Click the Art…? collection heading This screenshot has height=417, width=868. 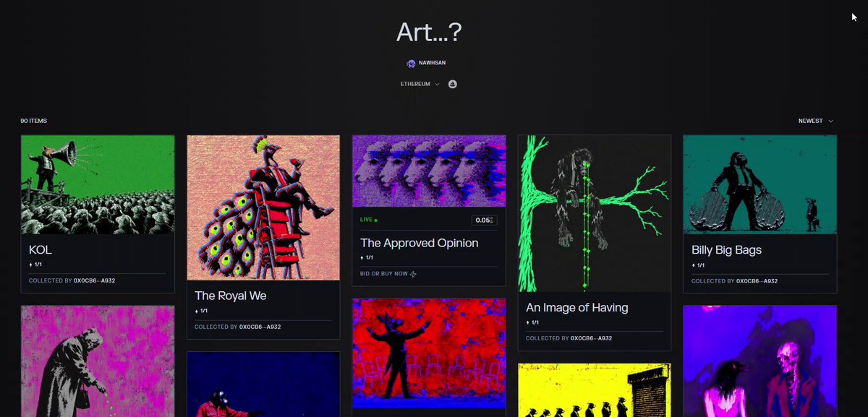pyautogui.click(x=429, y=32)
